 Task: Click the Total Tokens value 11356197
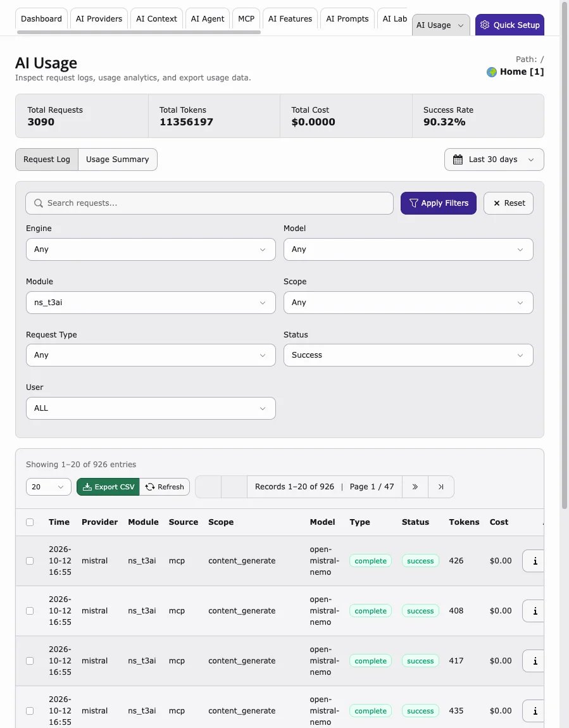pos(186,122)
